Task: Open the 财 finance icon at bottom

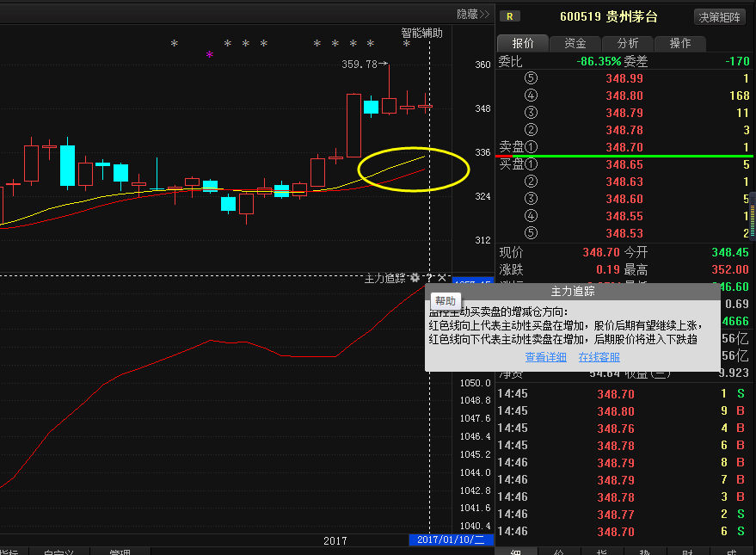Action: coord(688,551)
